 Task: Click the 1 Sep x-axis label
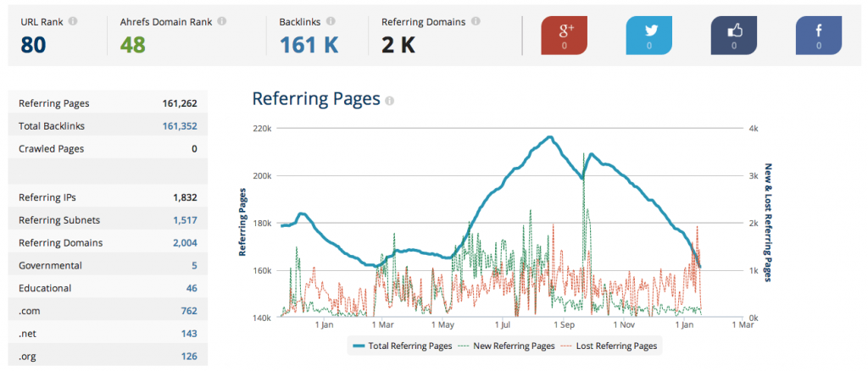coord(563,325)
